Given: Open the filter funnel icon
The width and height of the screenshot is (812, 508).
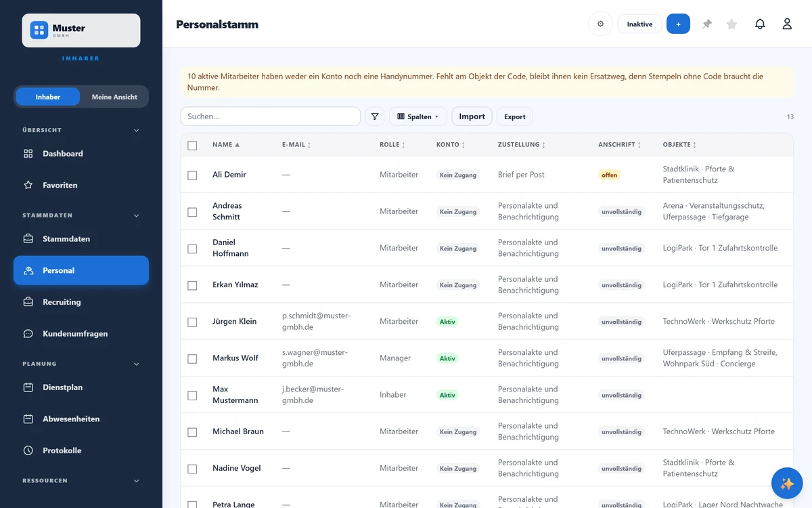Looking at the screenshot, I should (x=375, y=117).
